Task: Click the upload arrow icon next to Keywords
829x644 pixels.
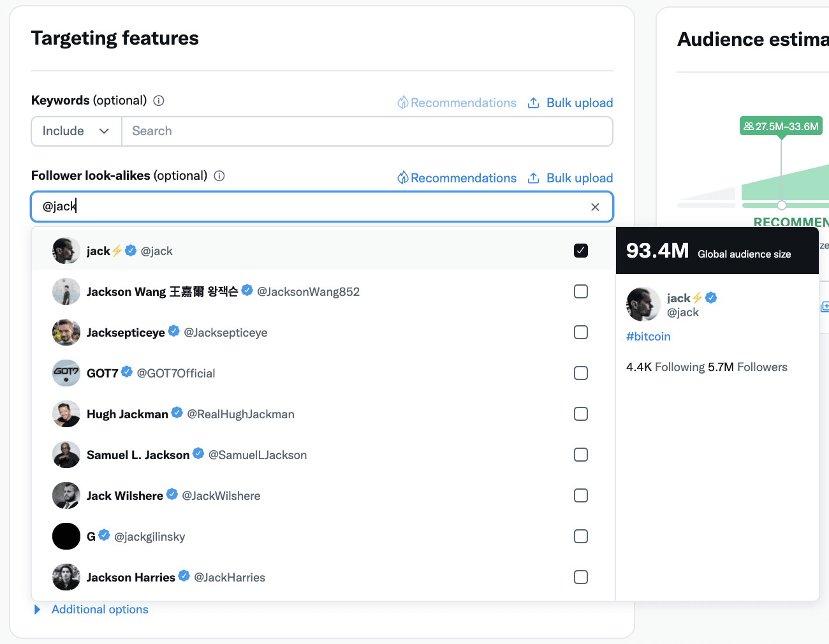Action: coord(533,102)
